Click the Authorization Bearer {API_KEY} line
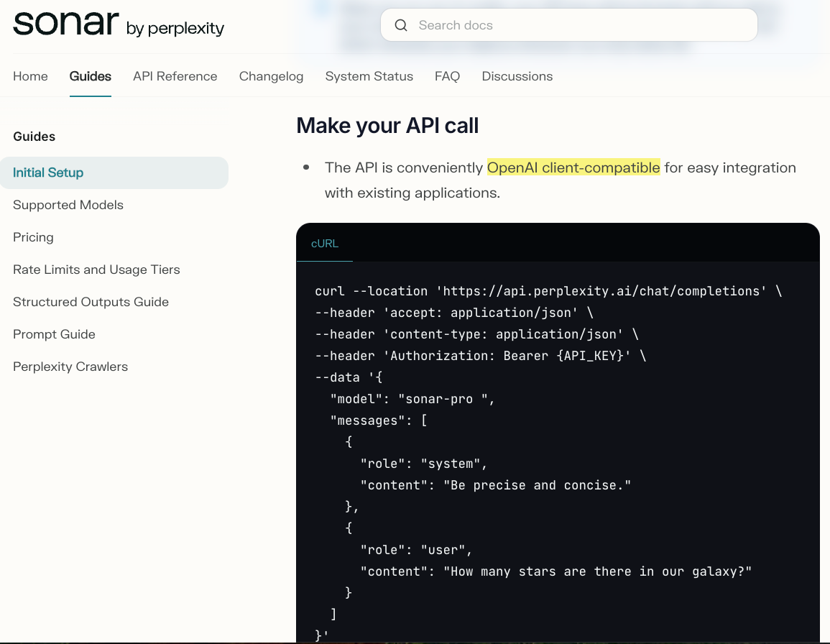 [x=481, y=356]
